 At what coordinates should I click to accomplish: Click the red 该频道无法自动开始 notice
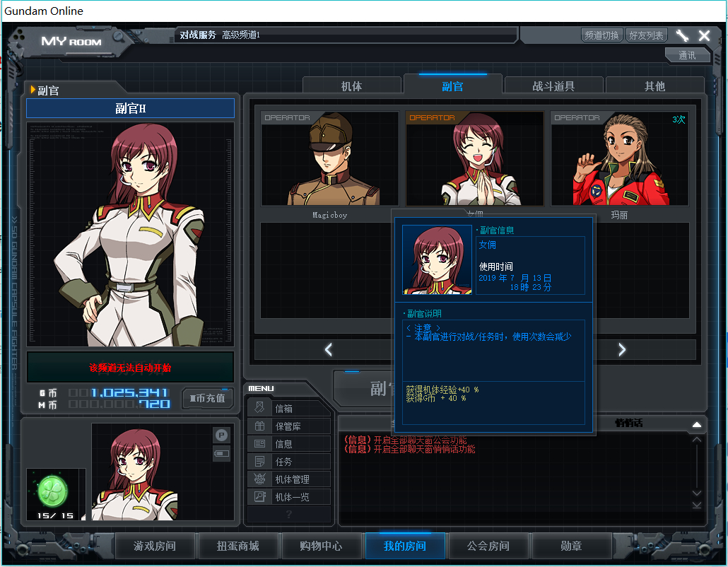(x=131, y=368)
